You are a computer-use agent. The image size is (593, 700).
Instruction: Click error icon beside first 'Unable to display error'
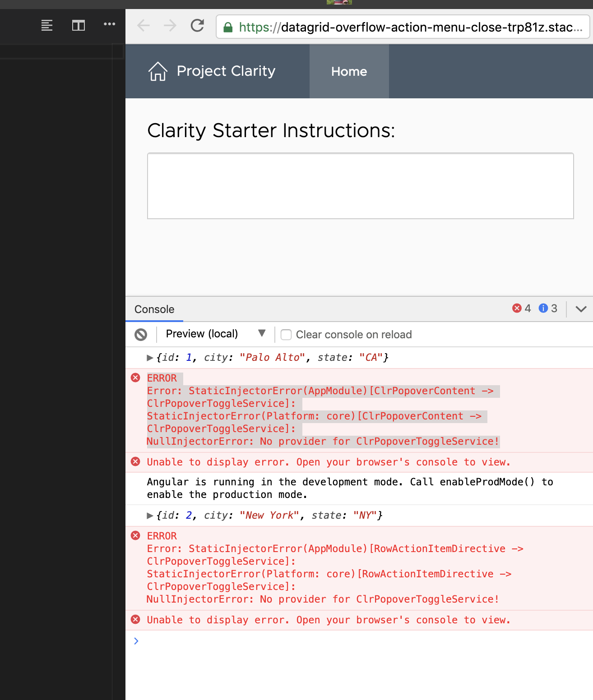135,461
